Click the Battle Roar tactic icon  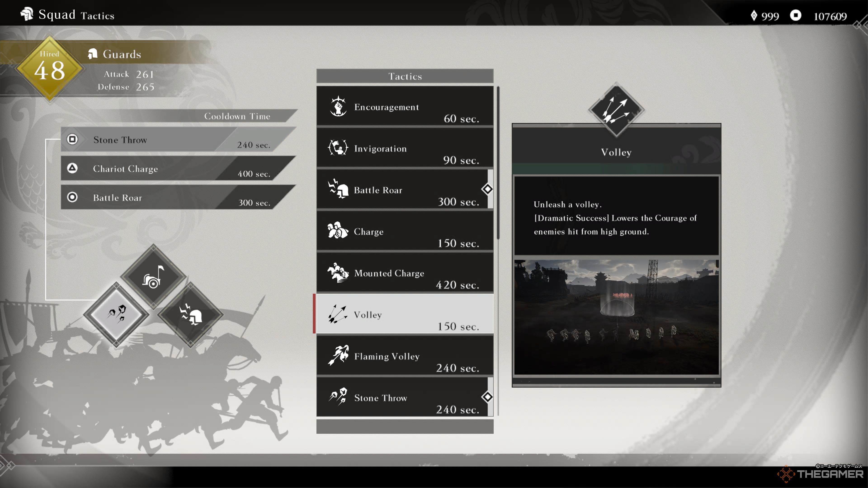tap(337, 190)
